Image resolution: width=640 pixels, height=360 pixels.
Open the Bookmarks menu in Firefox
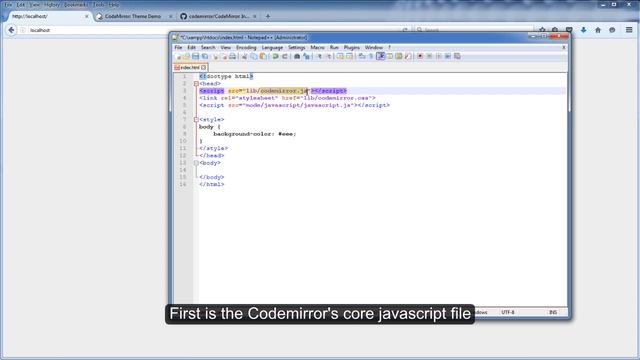76,4
